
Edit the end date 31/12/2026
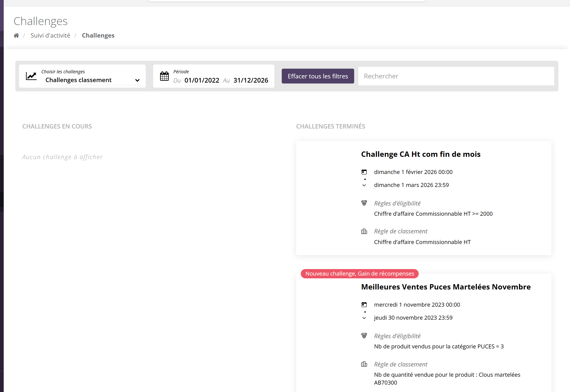pyautogui.click(x=251, y=80)
